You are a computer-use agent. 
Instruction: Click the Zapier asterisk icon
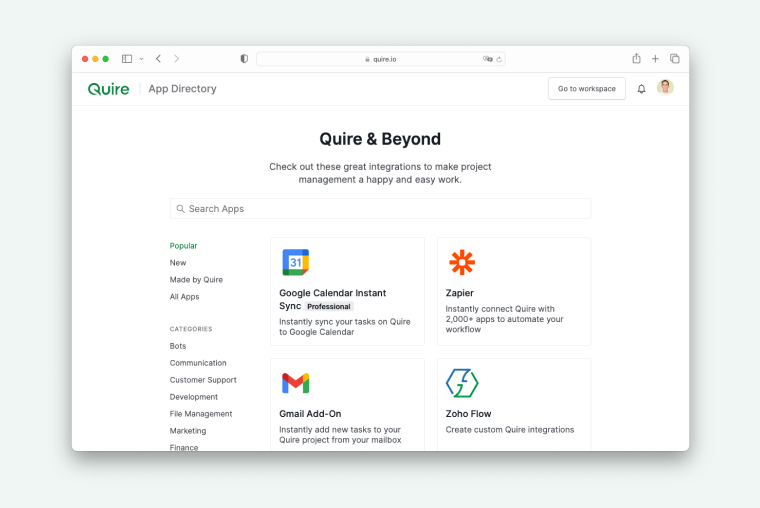coord(462,262)
